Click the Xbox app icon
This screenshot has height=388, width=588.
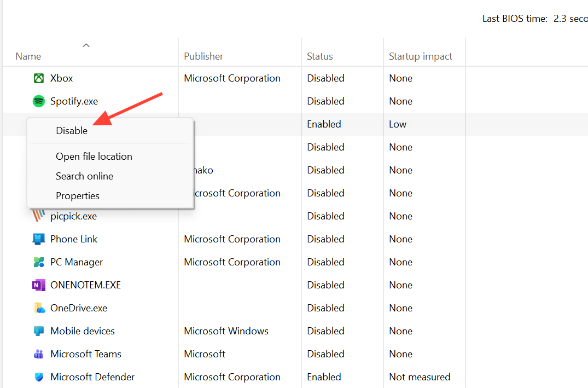(x=39, y=78)
